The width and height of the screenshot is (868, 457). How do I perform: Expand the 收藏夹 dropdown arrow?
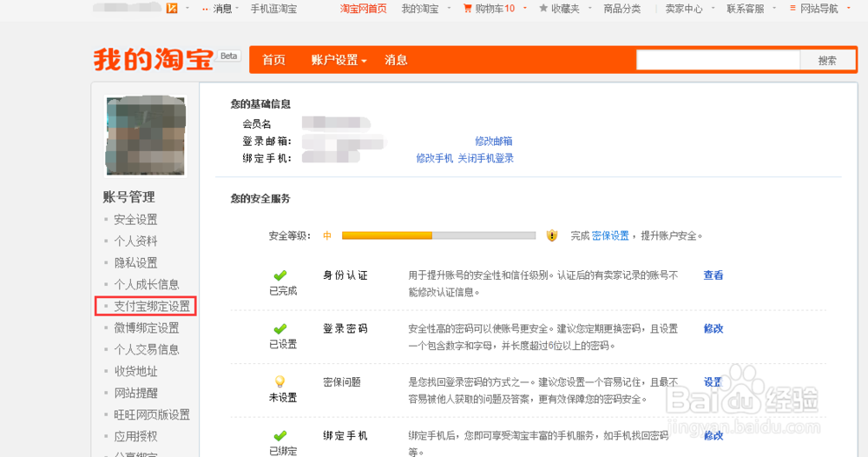pyautogui.click(x=590, y=8)
